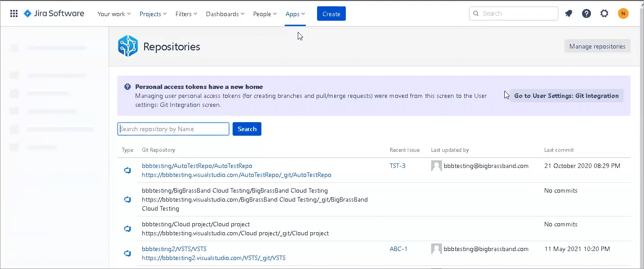Go to User Settings: Git Integration
This screenshot has width=644, height=269.
click(566, 96)
